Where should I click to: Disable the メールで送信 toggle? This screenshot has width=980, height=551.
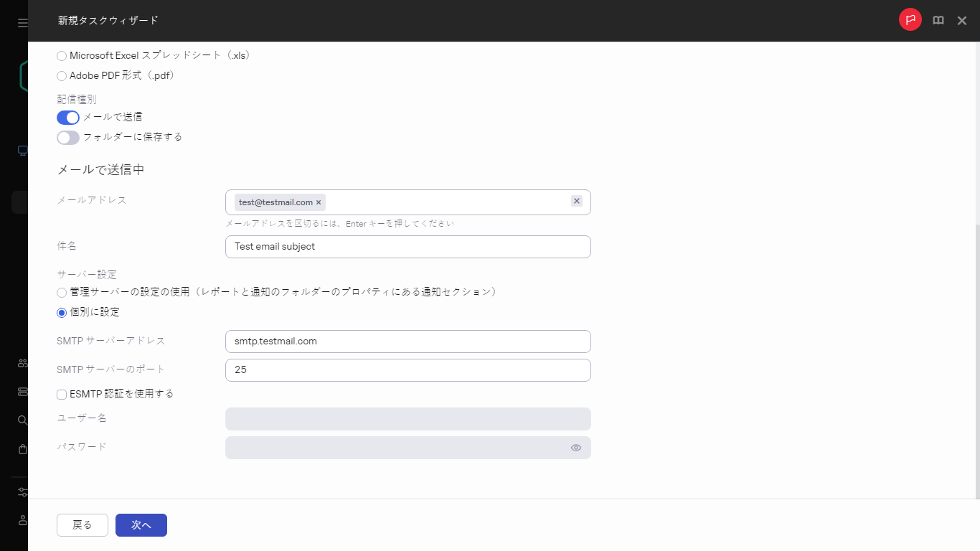(x=67, y=117)
